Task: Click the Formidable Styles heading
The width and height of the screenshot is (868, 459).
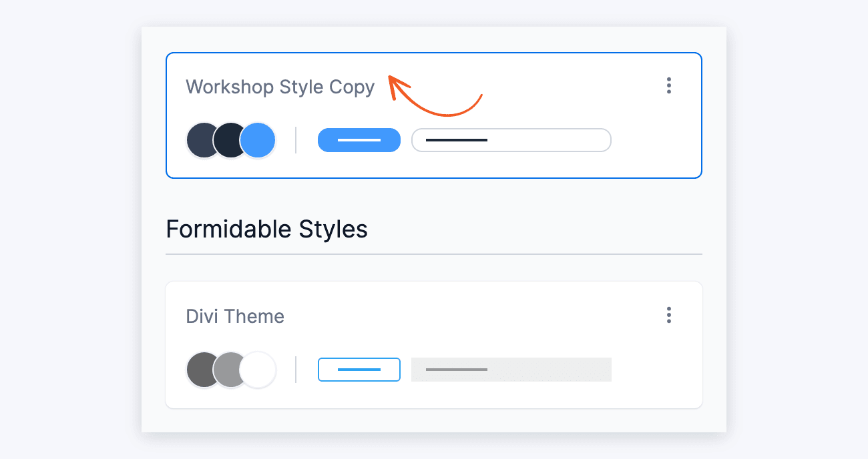Action: coord(266,229)
